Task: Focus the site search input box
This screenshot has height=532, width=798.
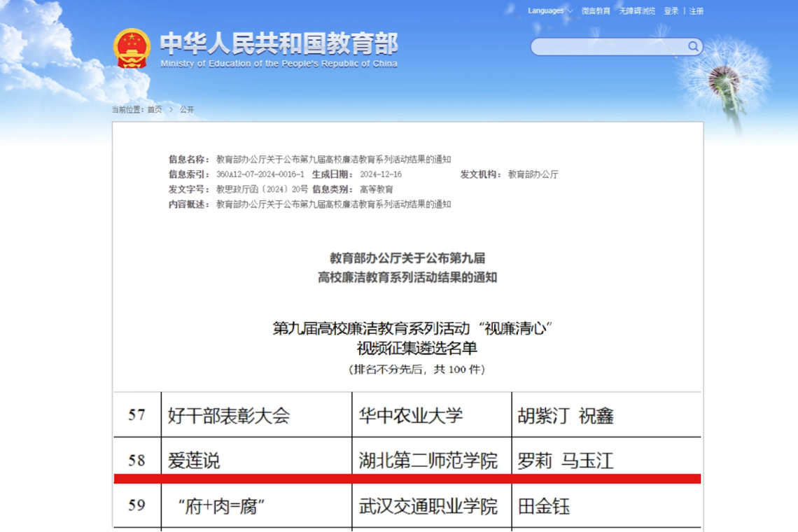Action: click(608, 47)
